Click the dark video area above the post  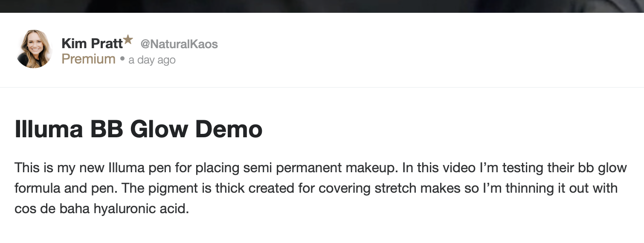tap(322, 6)
